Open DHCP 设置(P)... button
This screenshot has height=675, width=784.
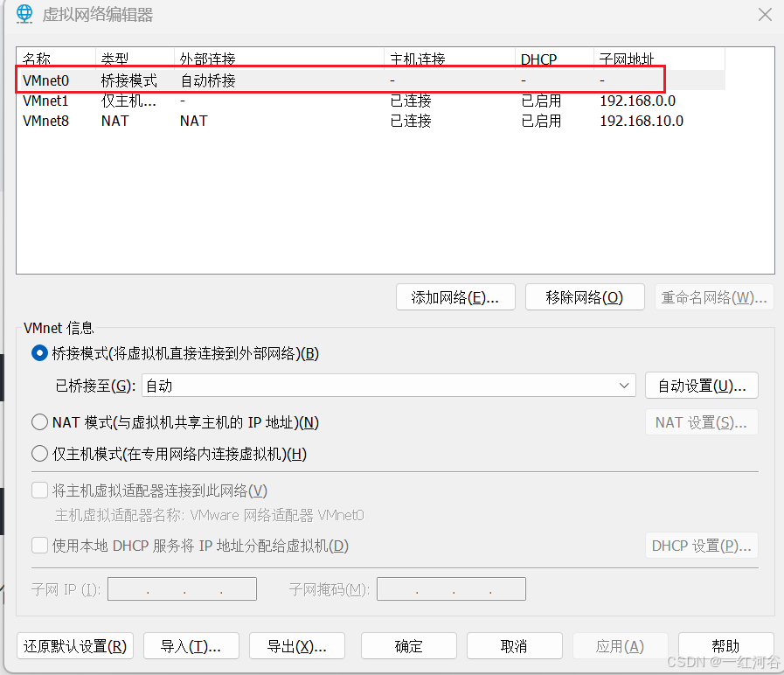click(x=702, y=546)
